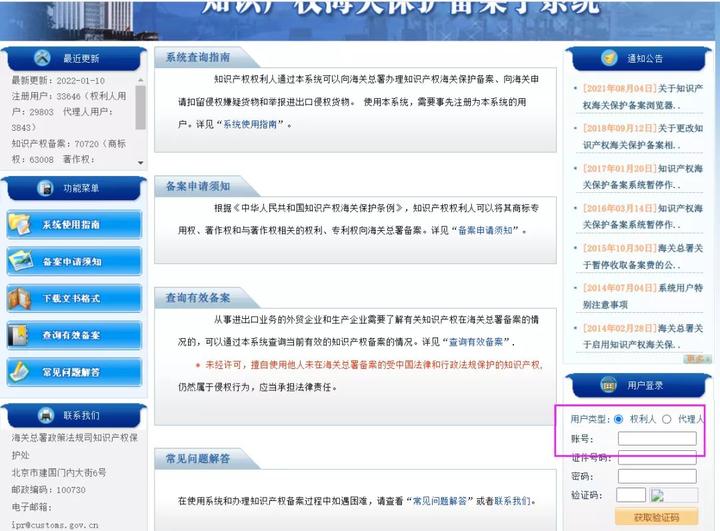Click the more button below the notices
Viewport: 720px width, 531px height.
tap(698, 359)
